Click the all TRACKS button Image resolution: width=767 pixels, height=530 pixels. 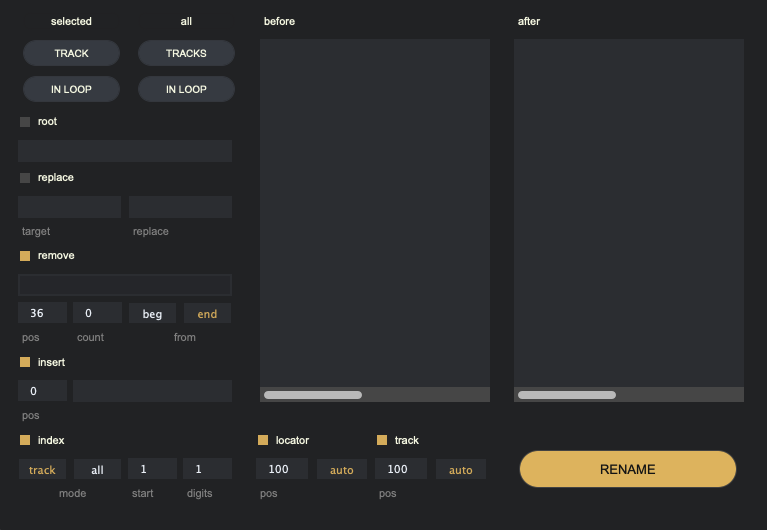[x=186, y=53]
